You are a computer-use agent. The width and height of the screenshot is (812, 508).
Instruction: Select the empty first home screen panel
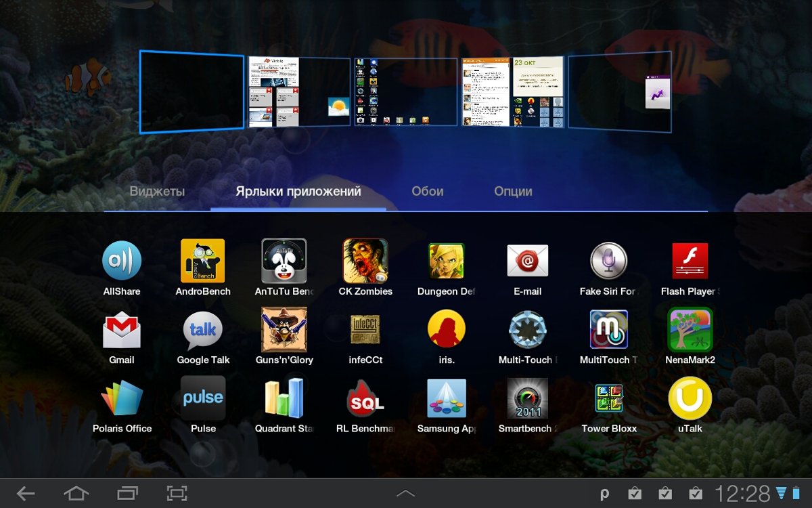point(191,92)
